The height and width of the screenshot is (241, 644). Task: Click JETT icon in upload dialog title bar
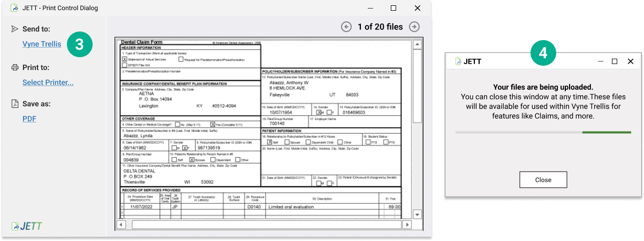pyautogui.click(x=458, y=61)
